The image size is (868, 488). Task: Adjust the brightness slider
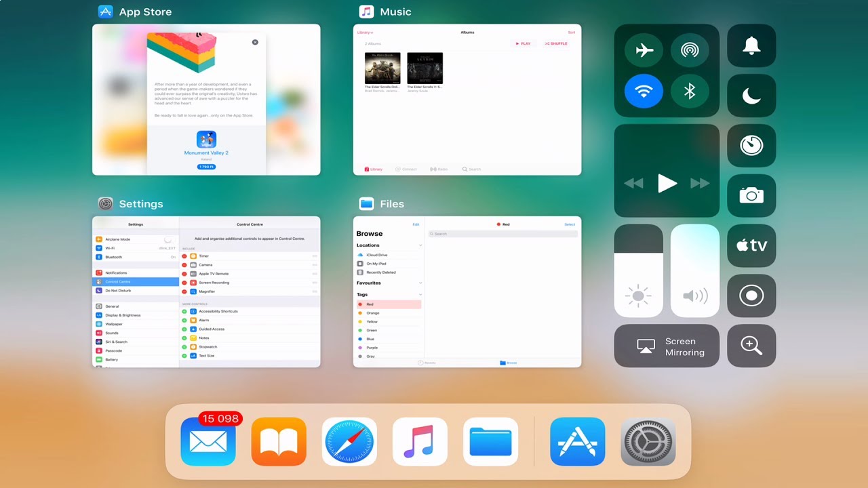639,271
